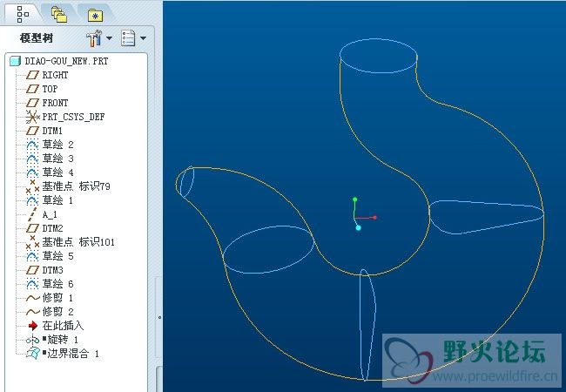Select the 边界混合 1 feature text

point(73,354)
